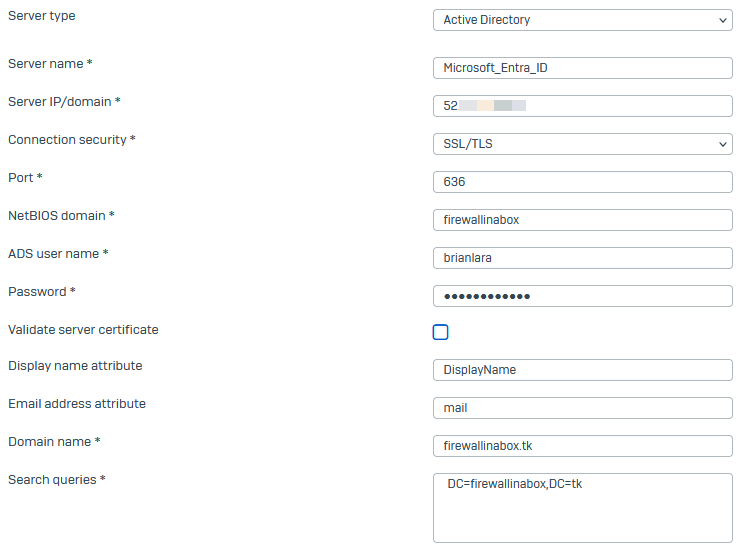This screenshot has width=740, height=552.
Task: Click the "Server type" label text
Action: pyautogui.click(x=41, y=16)
